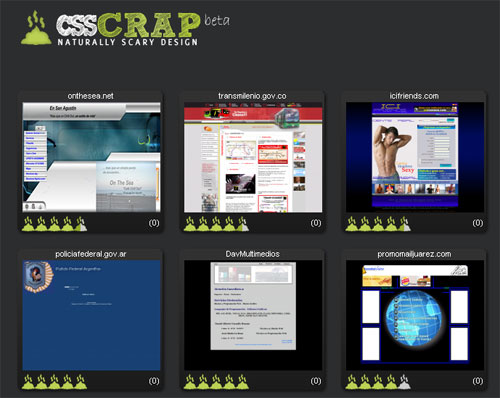500x398 pixels.
Task: Rate onthesea.net three piles
Action: coord(54,224)
